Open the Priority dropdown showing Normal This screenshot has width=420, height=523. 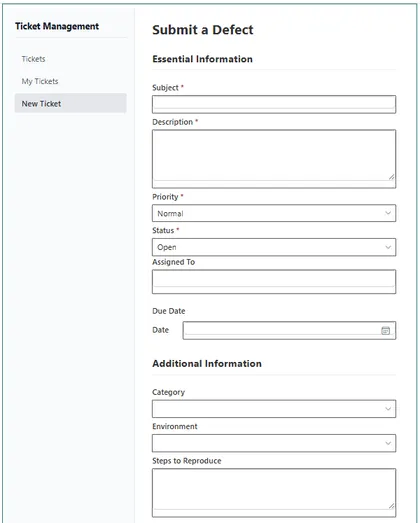[x=274, y=213]
